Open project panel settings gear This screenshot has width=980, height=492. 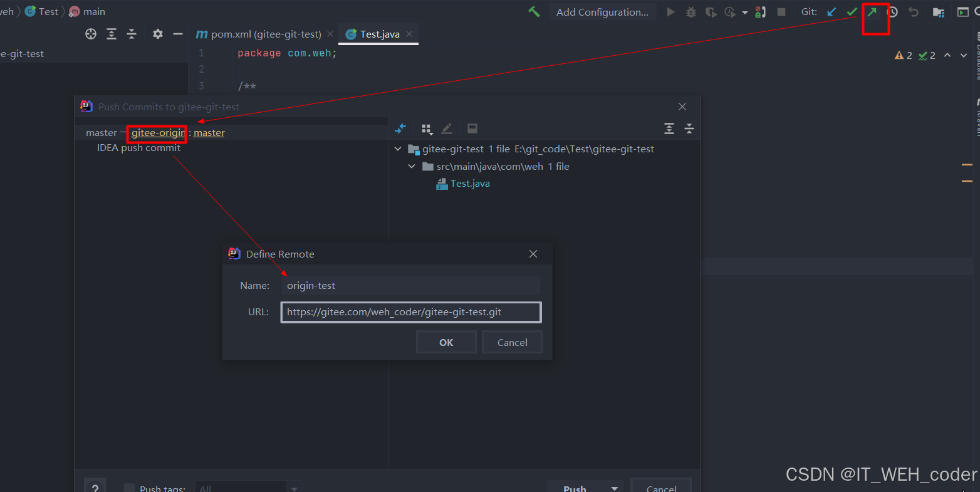point(158,34)
